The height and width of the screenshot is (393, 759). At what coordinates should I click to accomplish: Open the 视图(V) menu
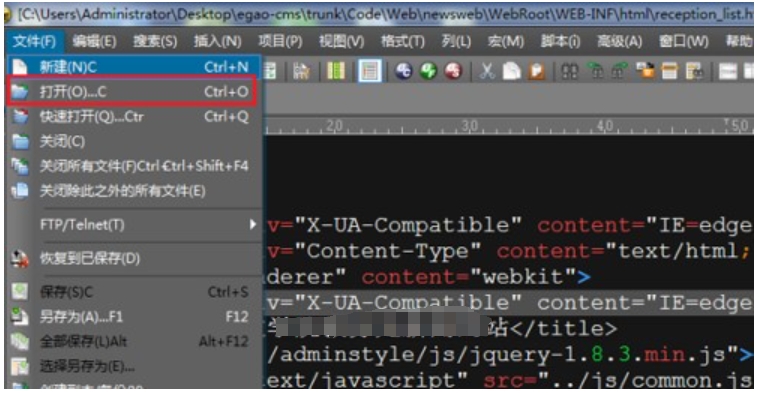[x=341, y=42]
